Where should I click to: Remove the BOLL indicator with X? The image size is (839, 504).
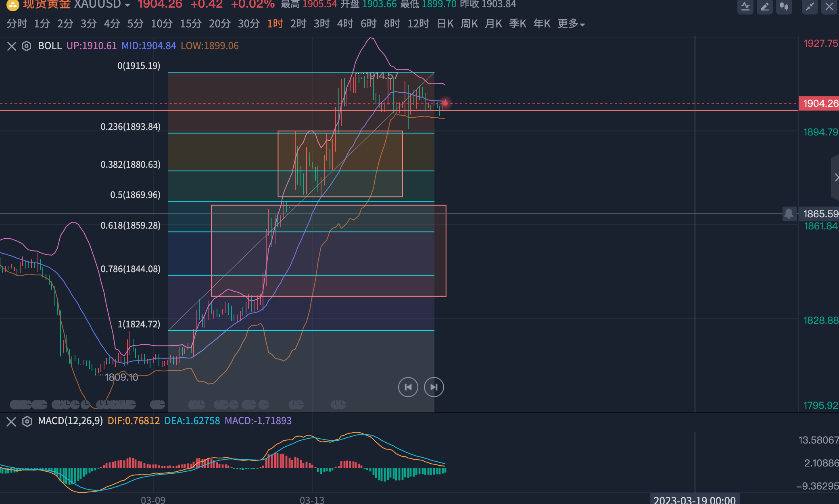pos(12,46)
